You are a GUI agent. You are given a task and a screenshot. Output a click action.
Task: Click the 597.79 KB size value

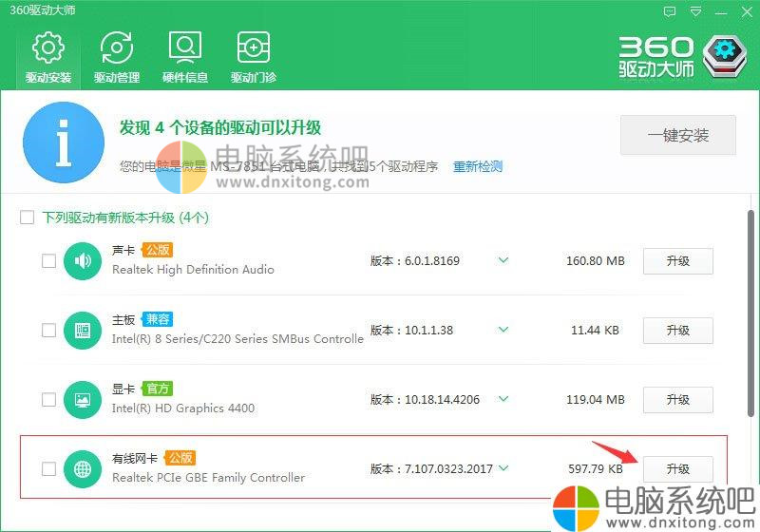tap(596, 469)
